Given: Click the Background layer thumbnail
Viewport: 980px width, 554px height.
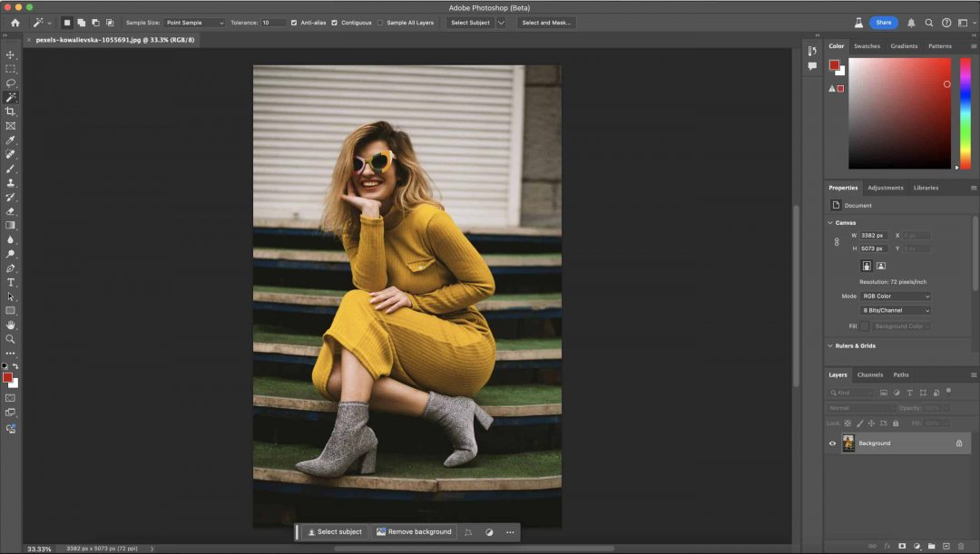Looking at the screenshot, I should [848, 443].
